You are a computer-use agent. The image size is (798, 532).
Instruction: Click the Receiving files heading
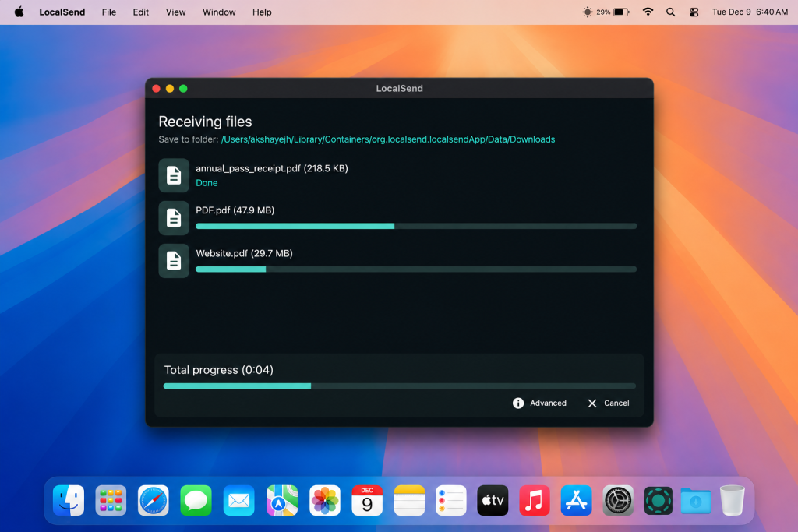(x=205, y=122)
